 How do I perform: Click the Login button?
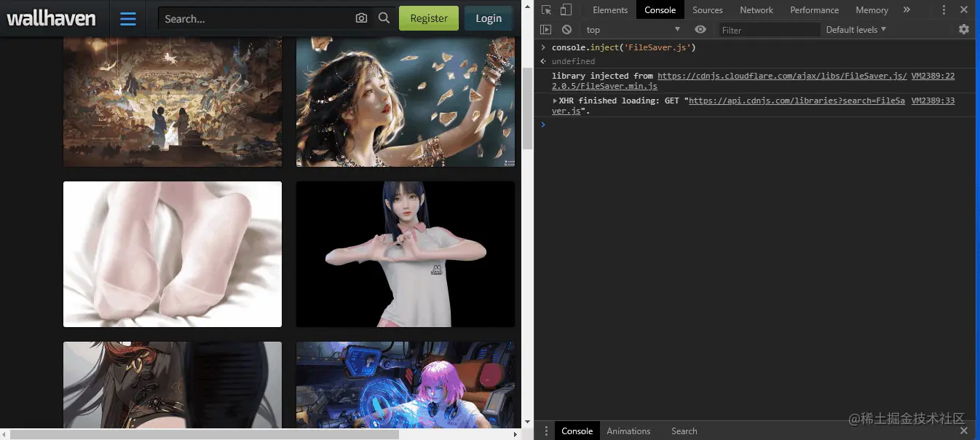pyautogui.click(x=489, y=19)
